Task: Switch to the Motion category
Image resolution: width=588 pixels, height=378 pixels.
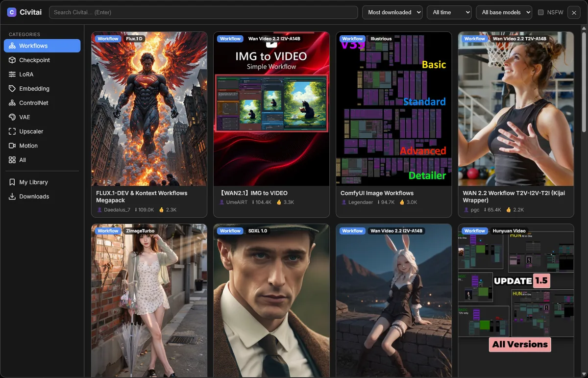Action: click(x=42, y=146)
